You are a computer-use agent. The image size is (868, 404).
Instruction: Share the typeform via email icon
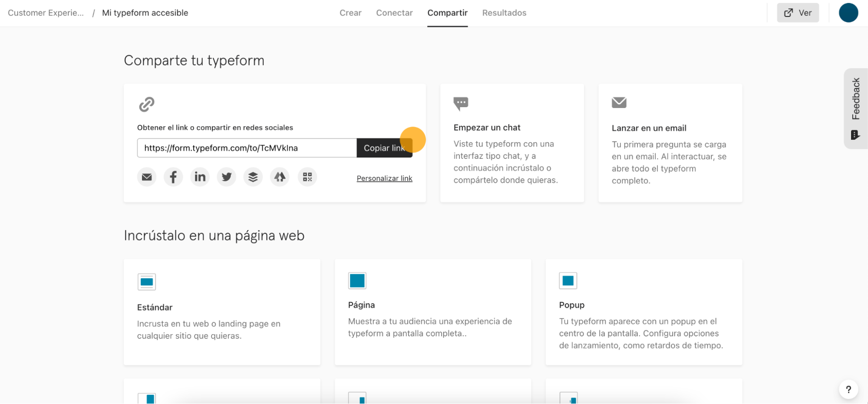(146, 177)
